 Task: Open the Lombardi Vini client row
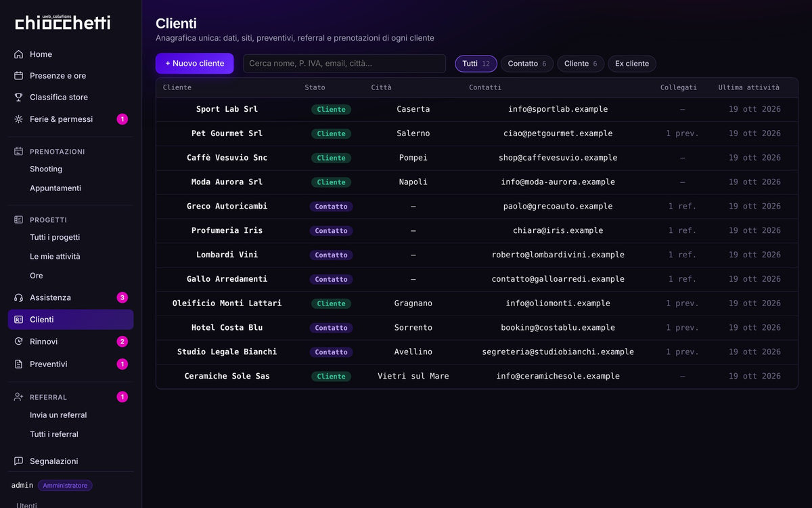point(477,255)
